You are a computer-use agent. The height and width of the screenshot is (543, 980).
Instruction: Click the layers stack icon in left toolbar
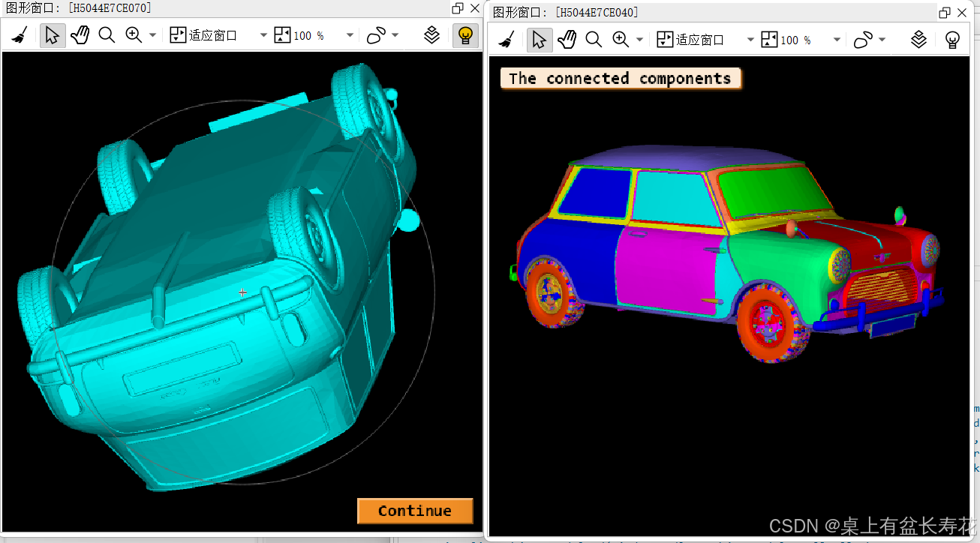pyautogui.click(x=432, y=34)
